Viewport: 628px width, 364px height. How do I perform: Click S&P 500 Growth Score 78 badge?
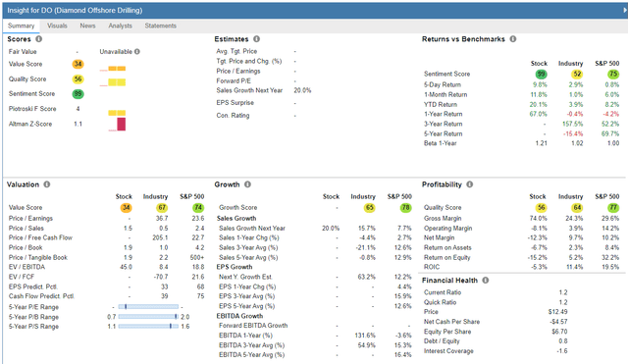405,207
